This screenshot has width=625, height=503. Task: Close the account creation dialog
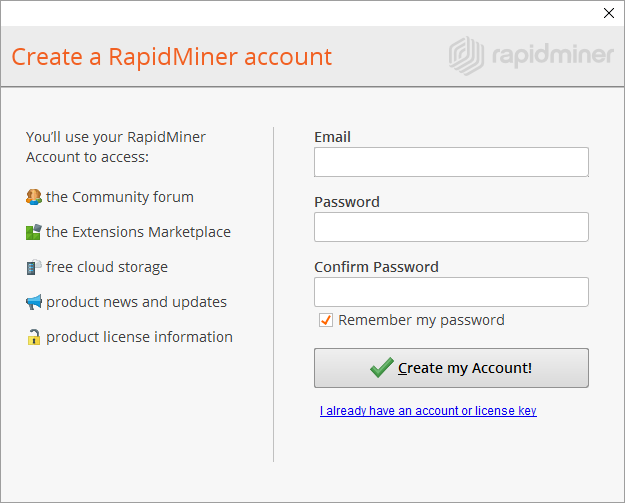[609, 13]
